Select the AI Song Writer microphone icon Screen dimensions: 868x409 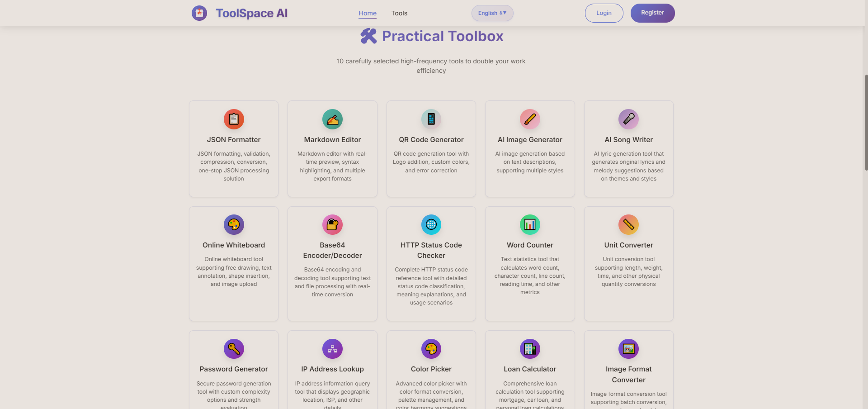[628, 119]
